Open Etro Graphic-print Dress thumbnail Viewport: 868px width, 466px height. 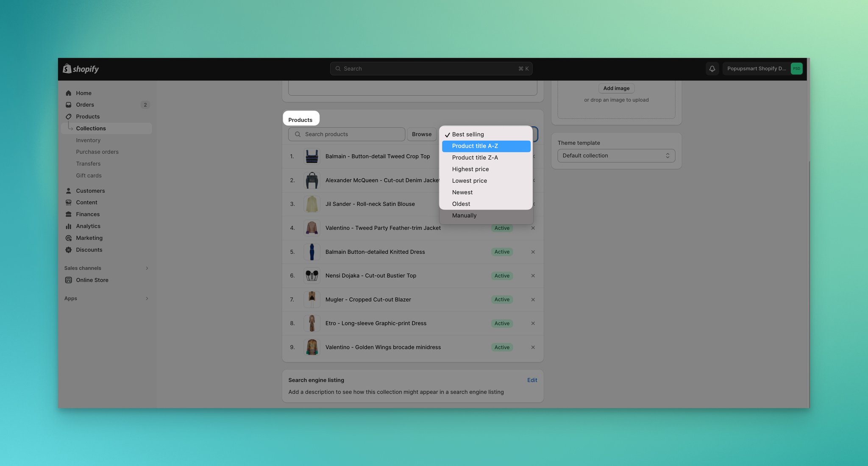(x=312, y=323)
